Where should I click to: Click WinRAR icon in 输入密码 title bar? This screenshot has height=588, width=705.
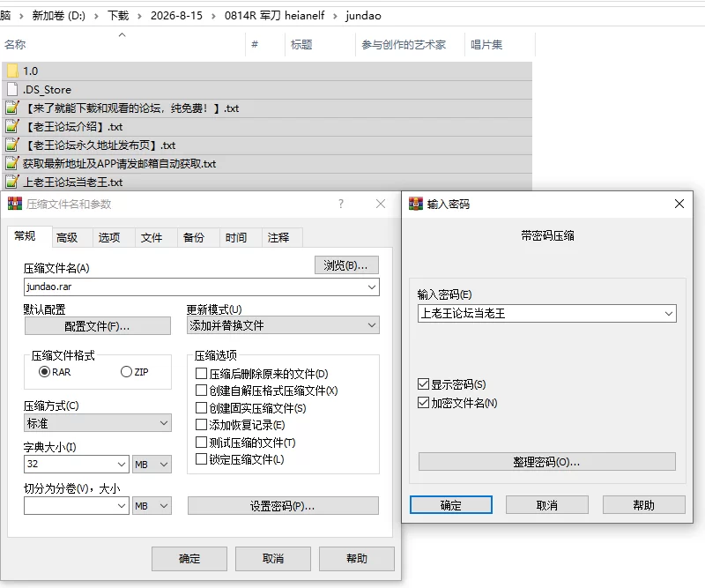coord(416,204)
